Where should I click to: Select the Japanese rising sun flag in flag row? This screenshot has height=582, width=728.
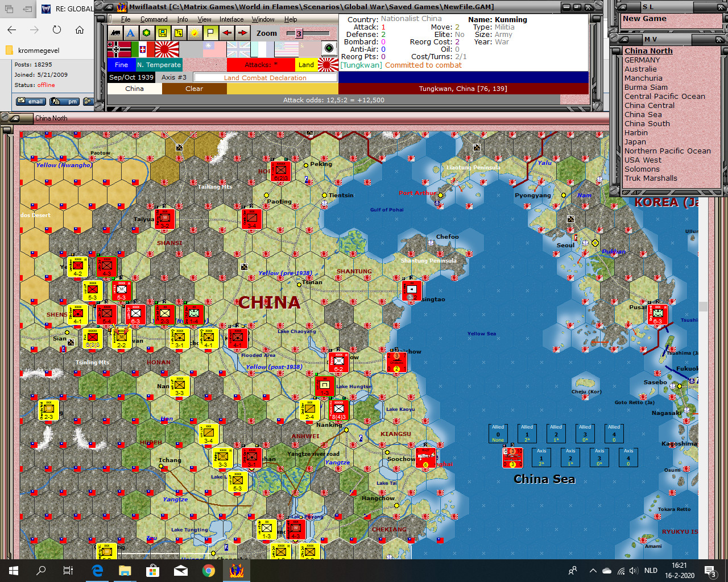click(x=167, y=49)
